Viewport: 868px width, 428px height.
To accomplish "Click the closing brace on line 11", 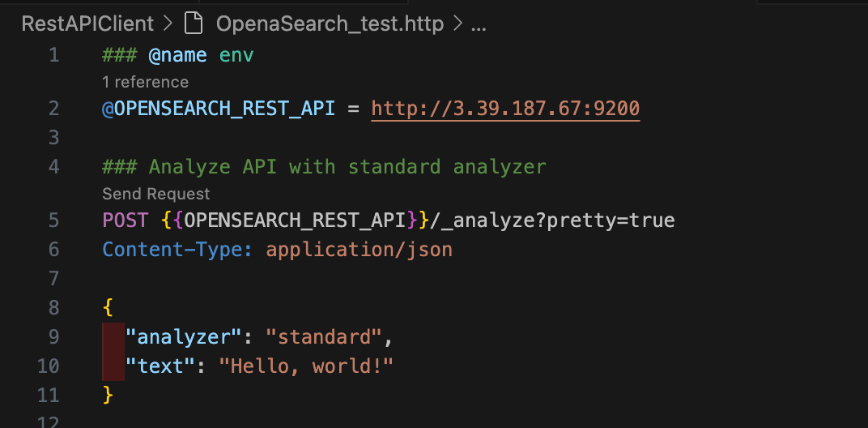I will coord(108,395).
